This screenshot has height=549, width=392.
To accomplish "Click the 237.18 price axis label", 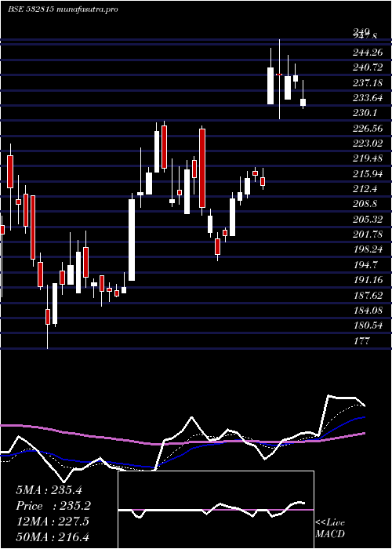I will (368, 83).
